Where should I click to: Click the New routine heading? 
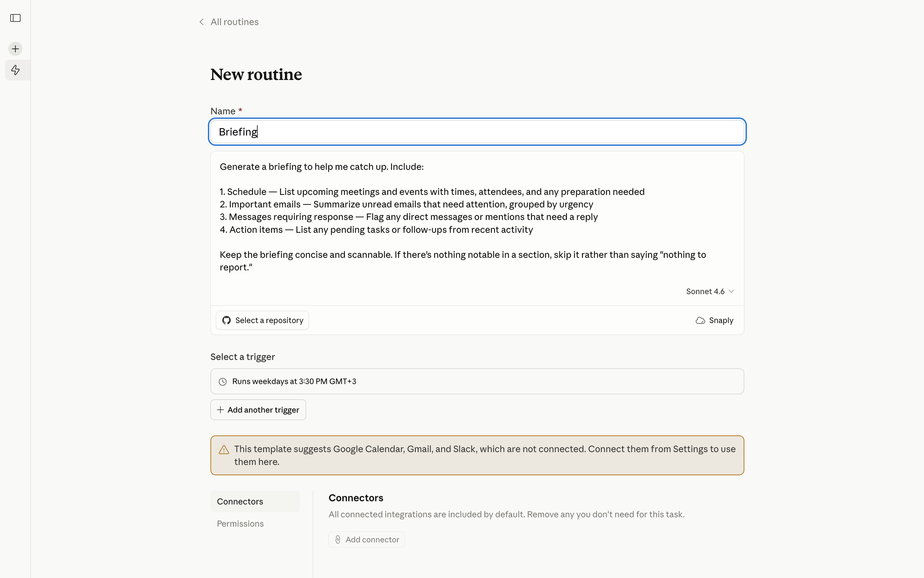(256, 74)
